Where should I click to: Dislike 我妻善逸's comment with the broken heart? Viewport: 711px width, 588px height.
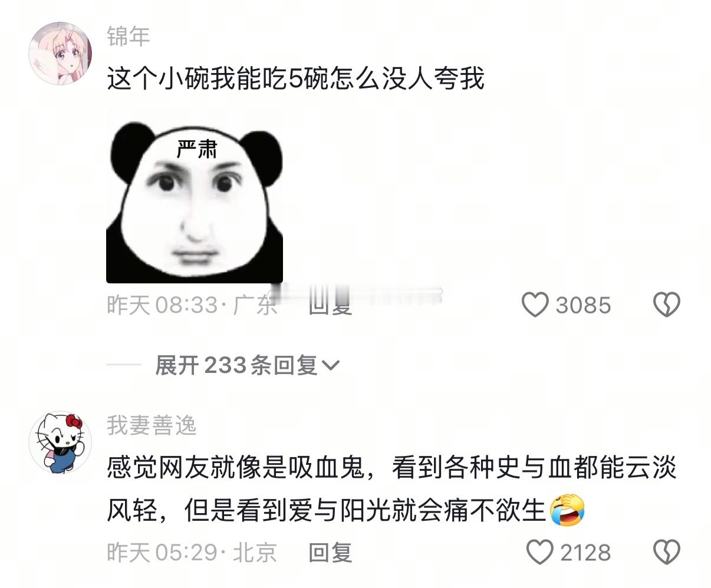click(667, 552)
